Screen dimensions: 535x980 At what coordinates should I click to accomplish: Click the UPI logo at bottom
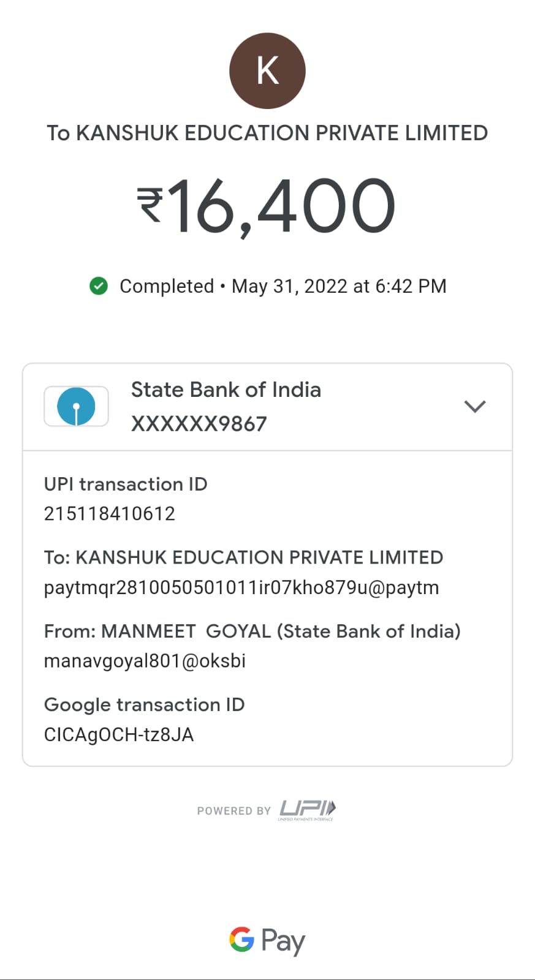307,810
